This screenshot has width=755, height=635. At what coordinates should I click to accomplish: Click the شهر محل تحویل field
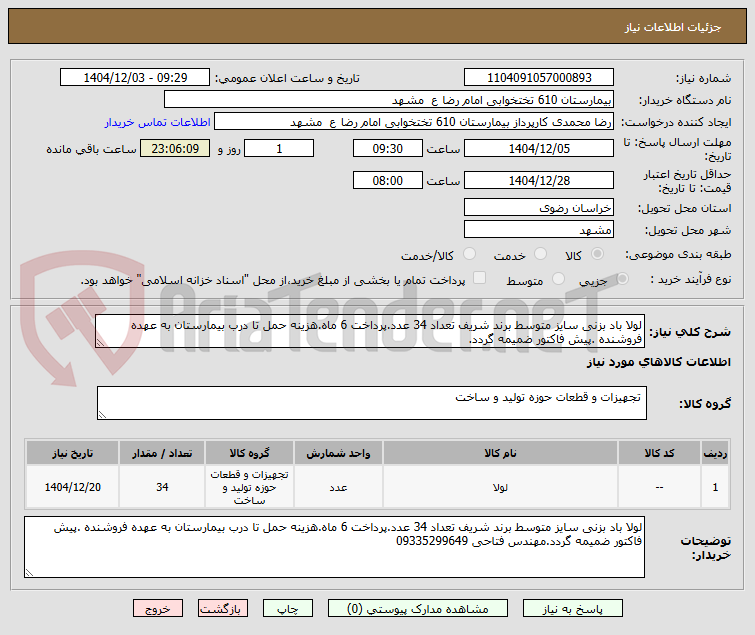click(x=539, y=230)
